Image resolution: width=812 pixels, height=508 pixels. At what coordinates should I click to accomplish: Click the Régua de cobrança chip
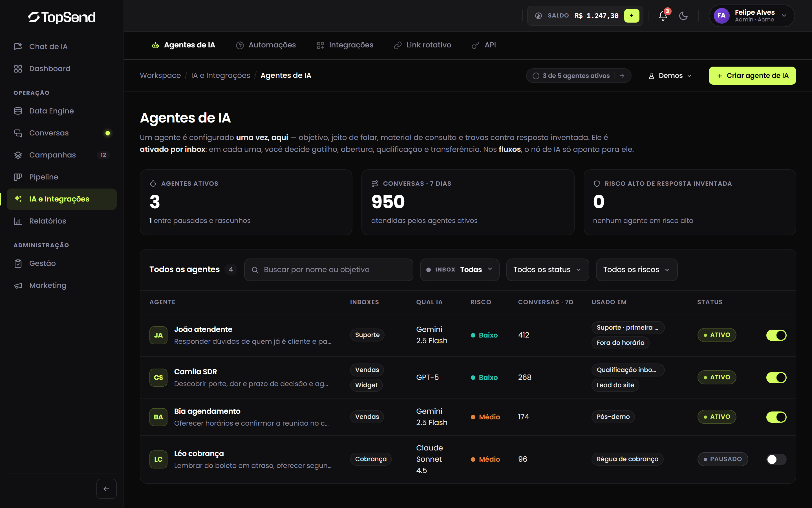627,459
